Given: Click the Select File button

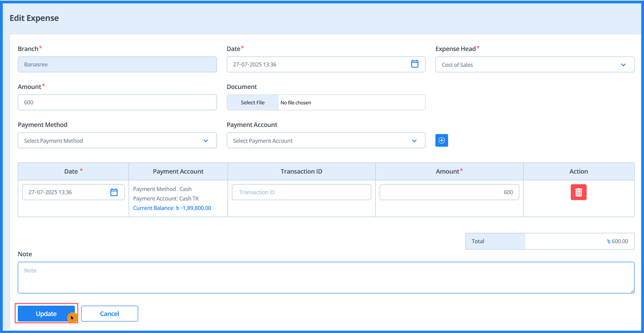Looking at the screenshot, I should (x=253, y=102).
